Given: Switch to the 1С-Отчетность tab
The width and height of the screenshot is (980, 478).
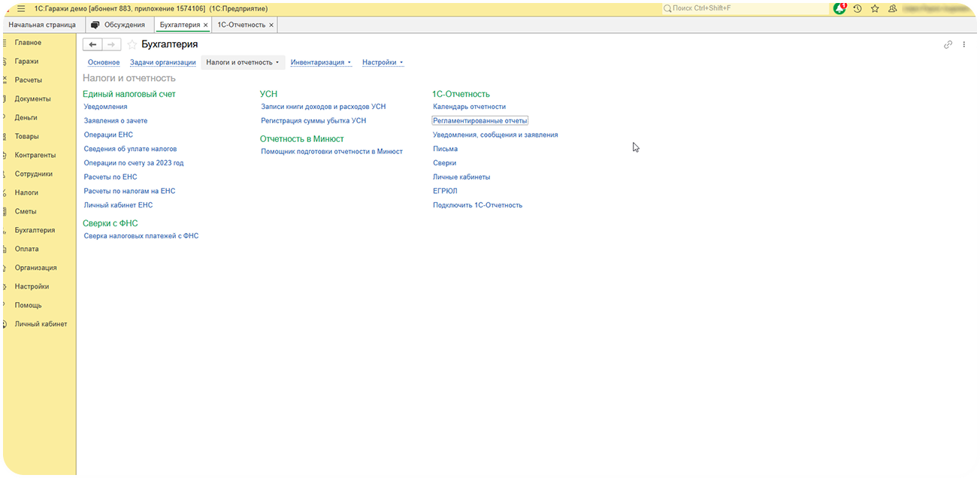Looking at the screenshot, I should 240,25.
